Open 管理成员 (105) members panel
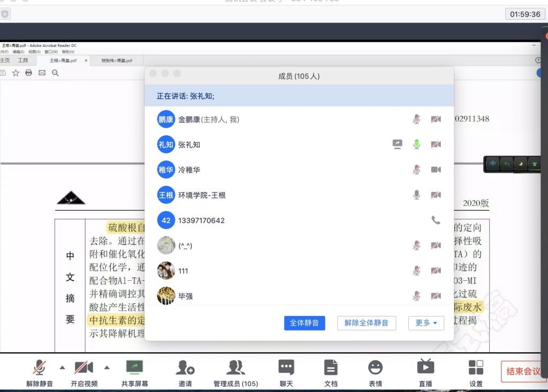 click(235, 367)
